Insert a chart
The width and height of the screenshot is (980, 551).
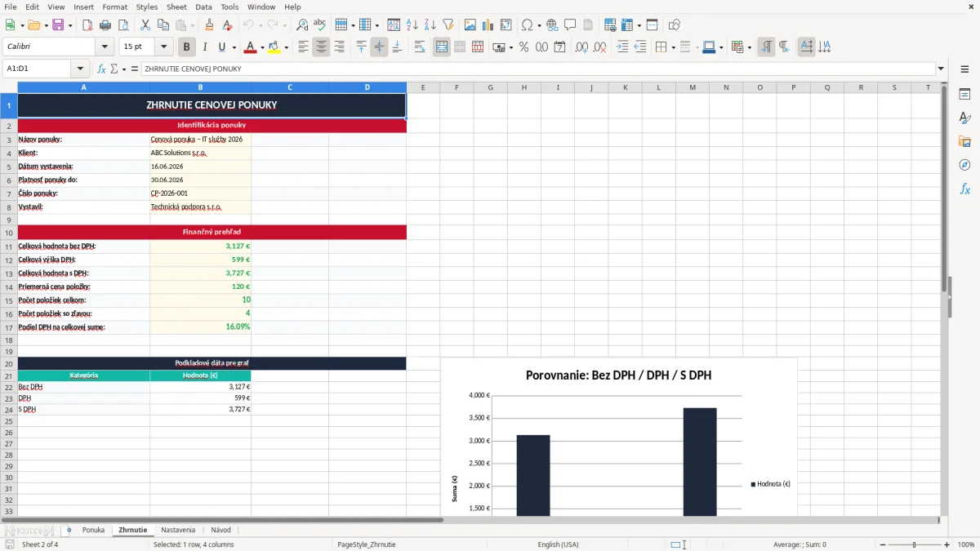click(488, 25)
